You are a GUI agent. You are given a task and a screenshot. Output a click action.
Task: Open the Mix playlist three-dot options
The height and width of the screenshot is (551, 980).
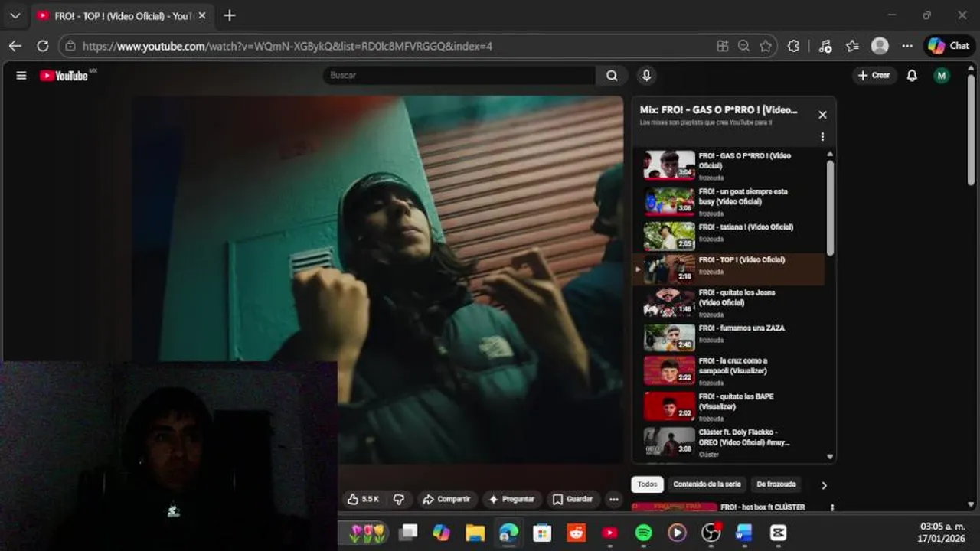[x=822, y=137]
